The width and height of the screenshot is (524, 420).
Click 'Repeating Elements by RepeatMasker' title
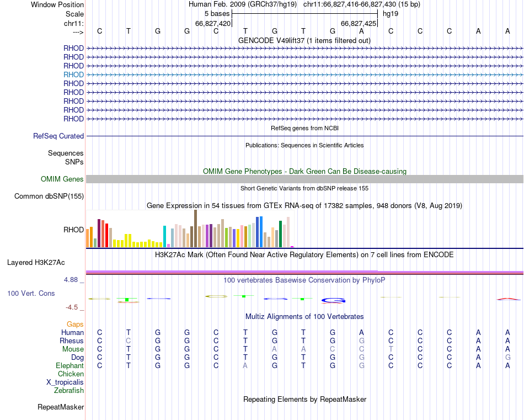click(305, 399)
